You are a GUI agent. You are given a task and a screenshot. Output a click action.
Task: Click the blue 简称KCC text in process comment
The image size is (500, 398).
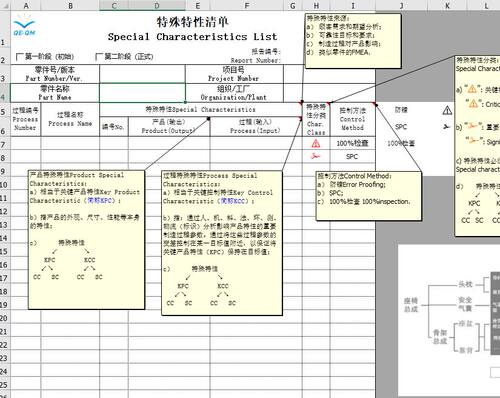click(234, 201)
